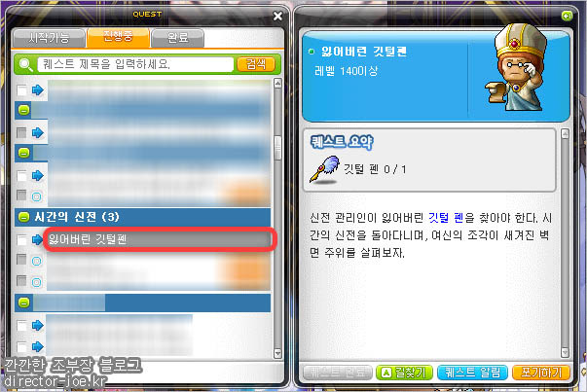Viewport: 587px width, 392px height.
Task: Click the magnifying glass search icon
Action: (25, 65)
